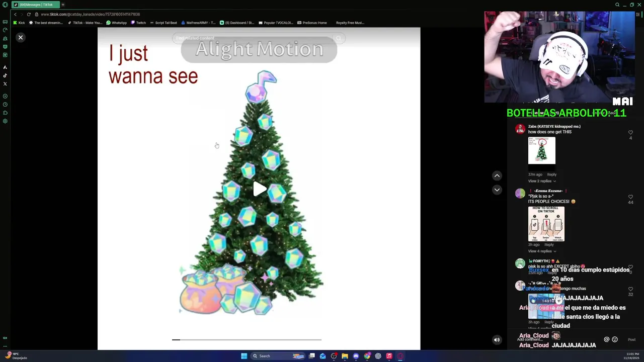Play the paused Christmas tree video
The image size is (644, 362).
tap(260, 189)
